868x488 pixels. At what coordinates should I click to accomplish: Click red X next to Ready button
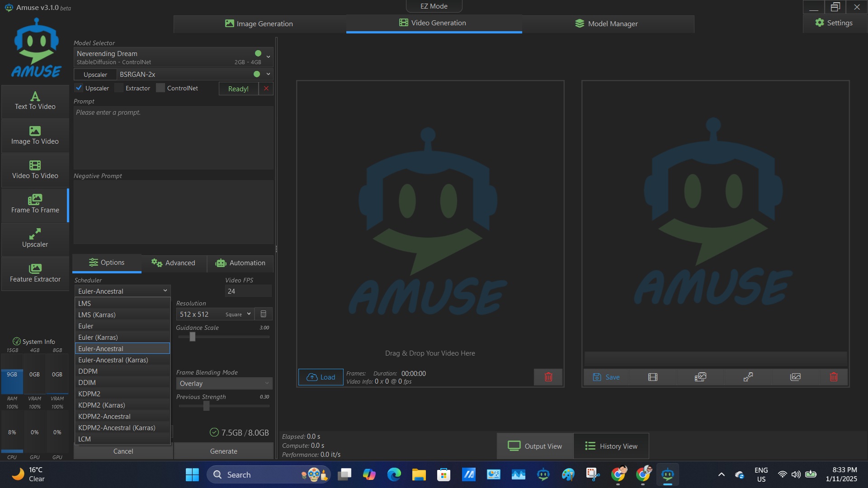[266, 89]
